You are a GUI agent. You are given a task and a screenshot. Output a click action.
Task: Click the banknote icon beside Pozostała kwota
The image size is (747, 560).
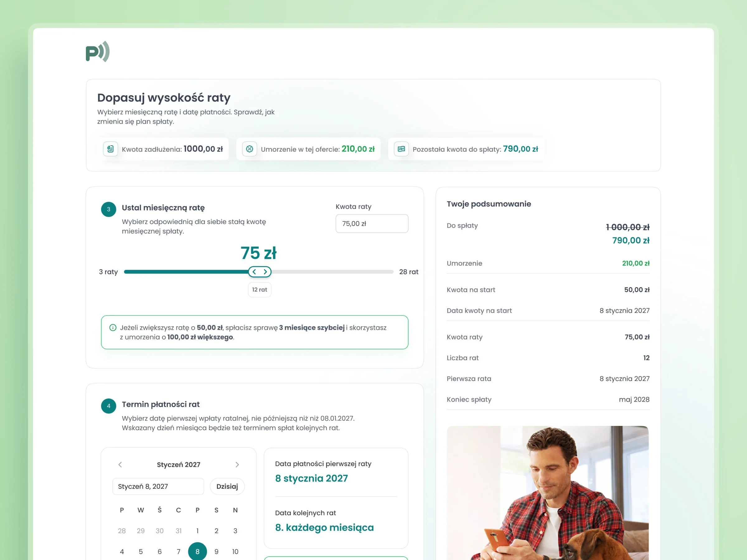[401, 149]
